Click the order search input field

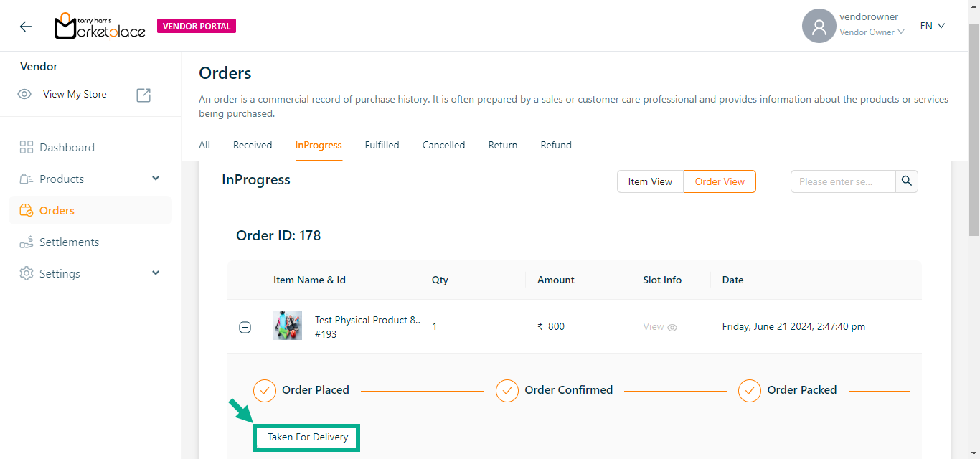[x=842, y=181]
